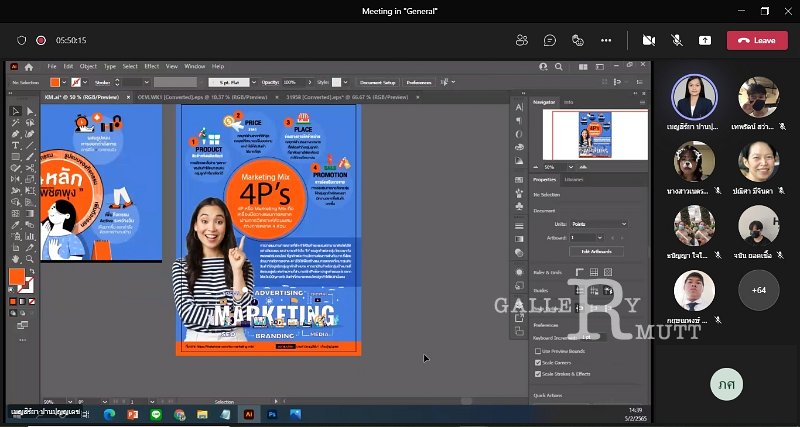The image size is (800, 427).
Task: Switch to the Info tab
Action: (x=568, y=103)
